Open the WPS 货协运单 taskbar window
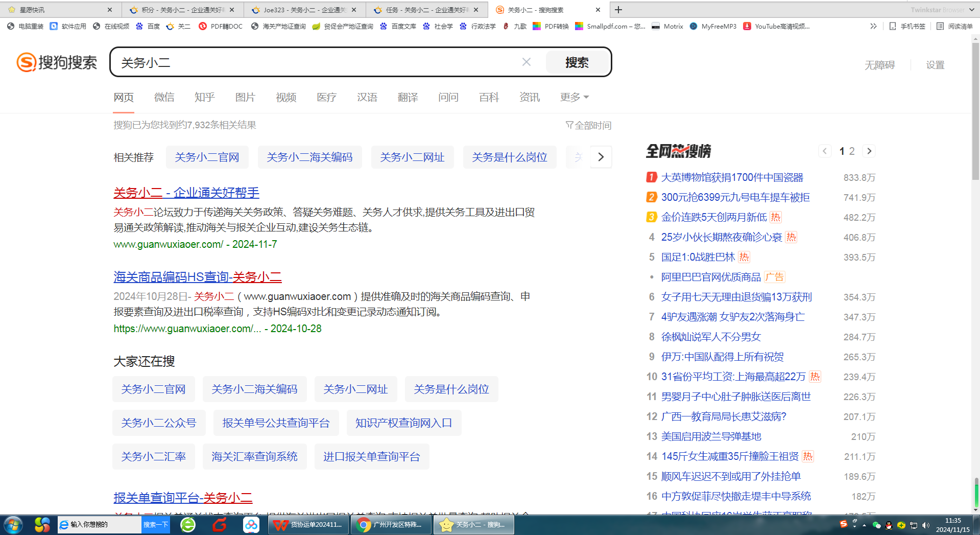Screen dimensions: 980x535 coord(308,525)
